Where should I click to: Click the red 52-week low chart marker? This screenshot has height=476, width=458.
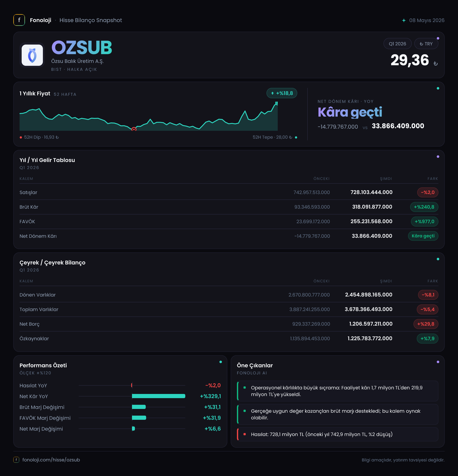tap(134, 130)
